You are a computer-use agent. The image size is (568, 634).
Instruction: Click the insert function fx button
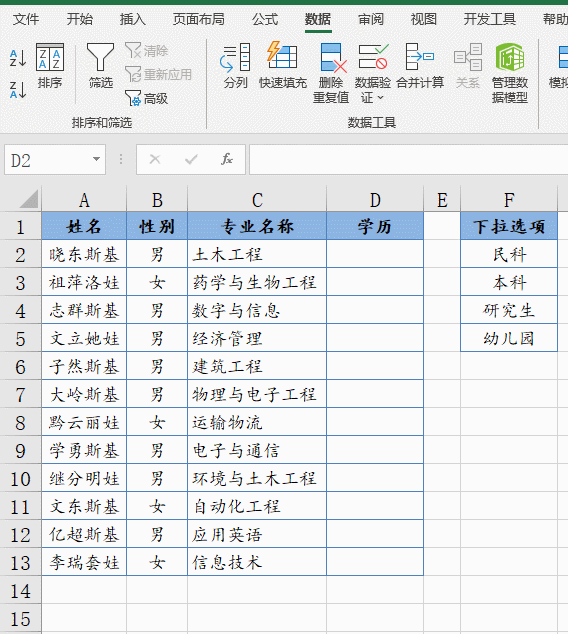click(227, 159)
